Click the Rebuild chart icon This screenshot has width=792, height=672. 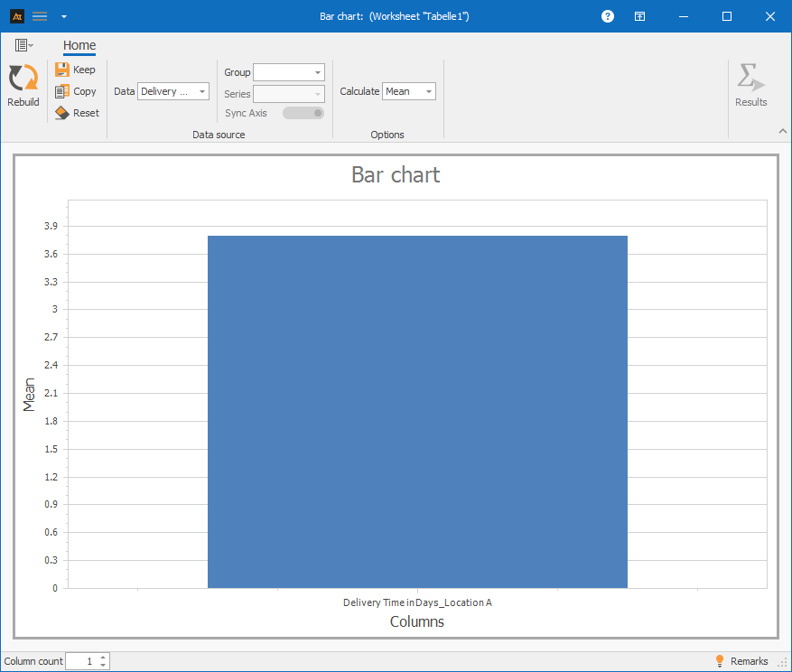(x=23, y=79)
